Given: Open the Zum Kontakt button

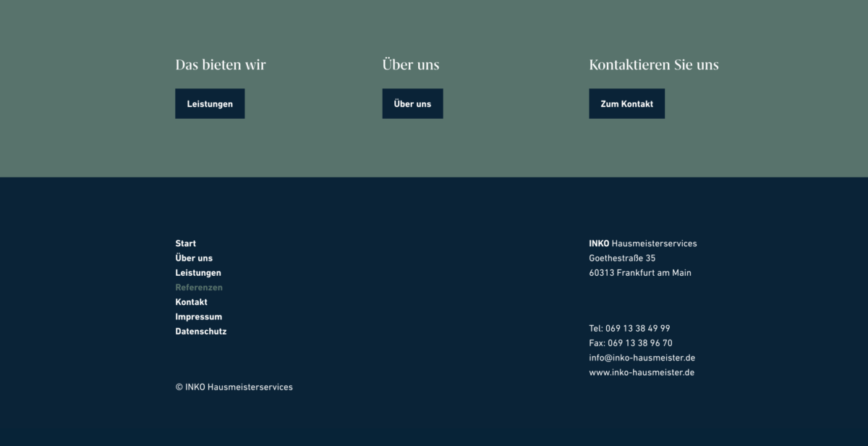Looking at the screenshot, I should tap(626, 104).
